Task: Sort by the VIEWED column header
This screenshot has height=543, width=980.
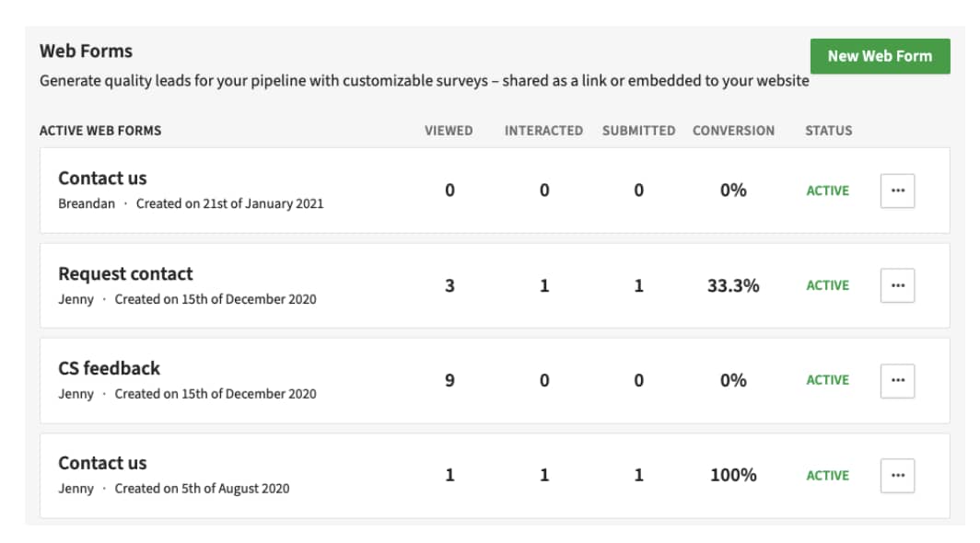Action: pos(449,131)
